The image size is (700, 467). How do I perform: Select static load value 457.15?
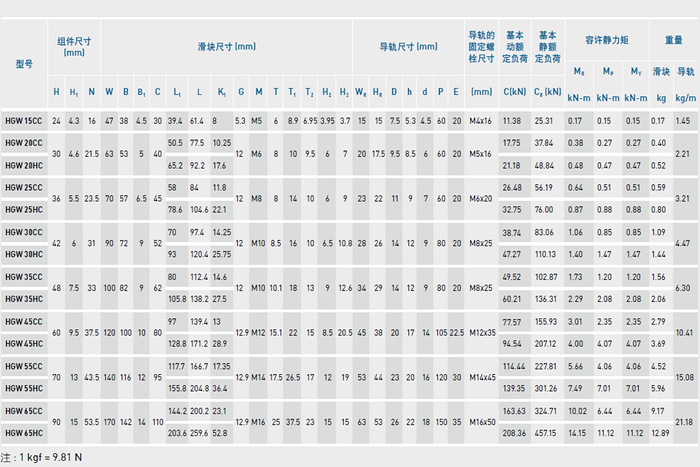point(546,433)
